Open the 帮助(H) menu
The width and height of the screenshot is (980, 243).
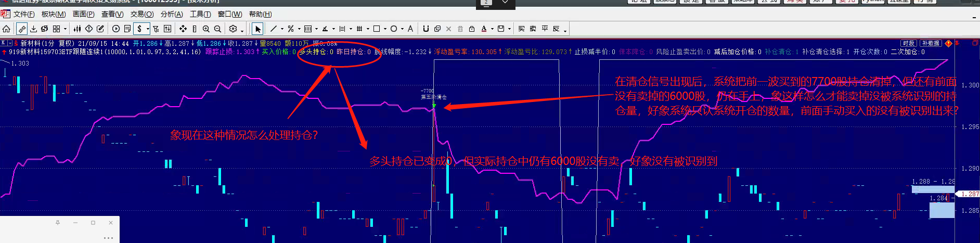tap(260, 14)
